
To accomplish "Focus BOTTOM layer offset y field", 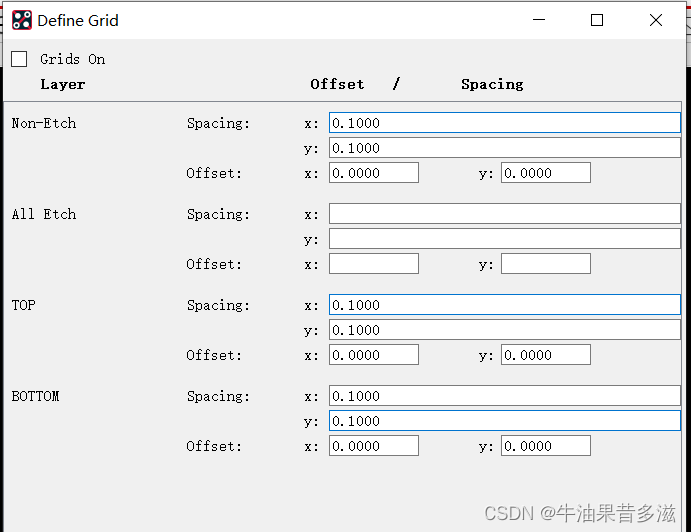I will 545,446.
